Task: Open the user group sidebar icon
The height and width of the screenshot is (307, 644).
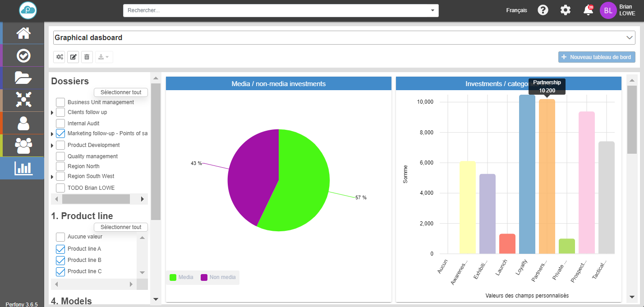Action: 23,145
